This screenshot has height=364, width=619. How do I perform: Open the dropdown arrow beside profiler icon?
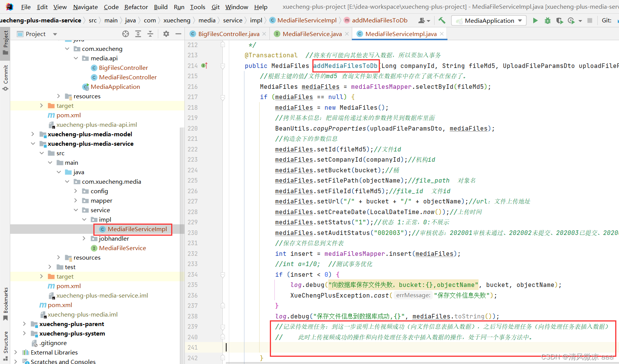(x=580, y=21)
